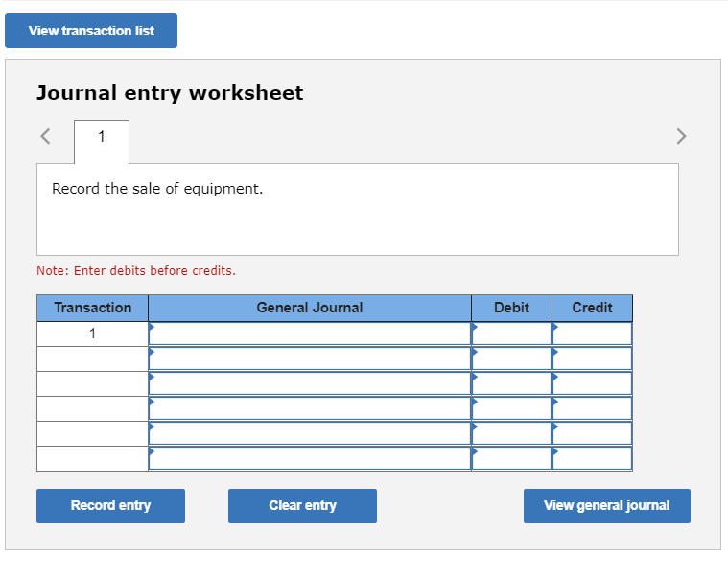Open View general journal
This screenshot has width=728, height=575.
click(607, 505)
